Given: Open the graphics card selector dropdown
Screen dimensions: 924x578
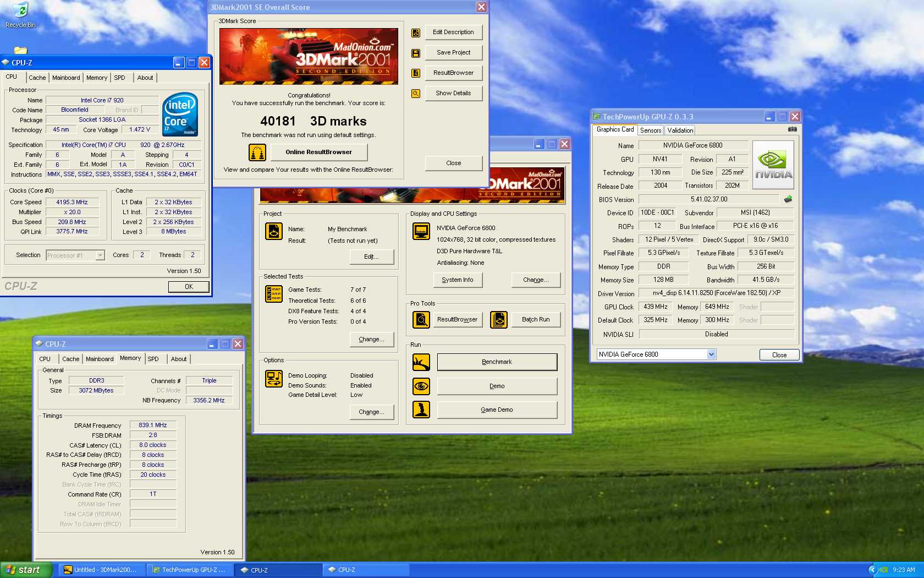Looking at the screenshot, I should point(711,355).
